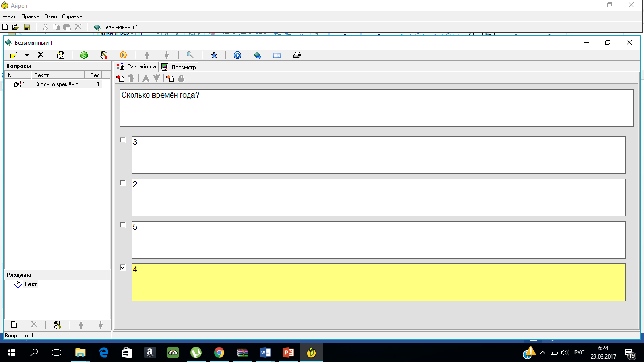644x362 pixels.
Task: Click the blue star icon
Action: tap(214, 55)
